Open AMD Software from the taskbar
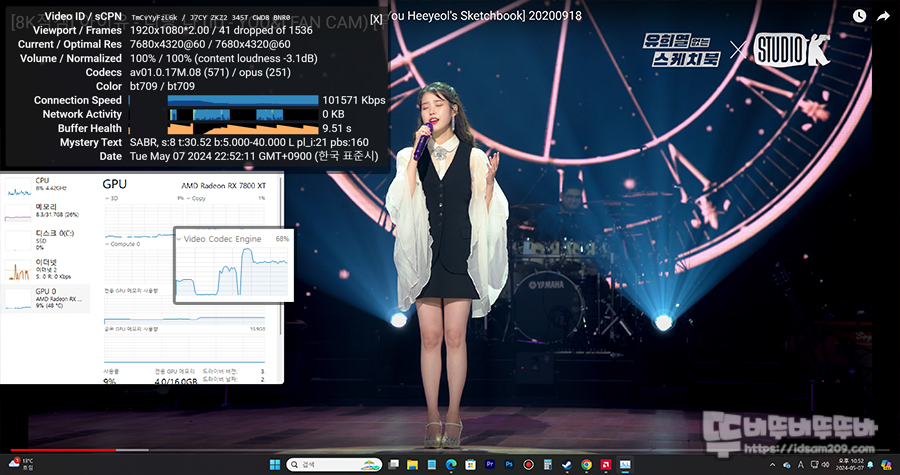Image resolution: width=900 pixels, height=475 pixels. click(606, 464)
